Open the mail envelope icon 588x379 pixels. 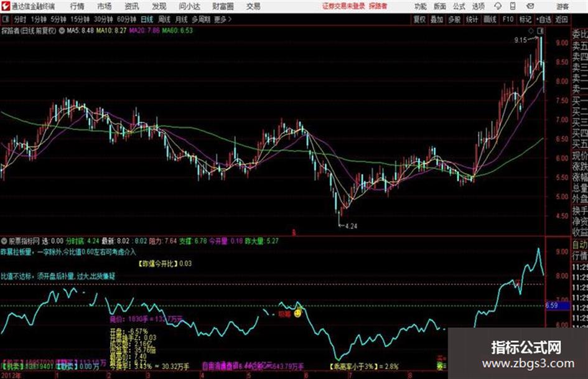[530, 6]
